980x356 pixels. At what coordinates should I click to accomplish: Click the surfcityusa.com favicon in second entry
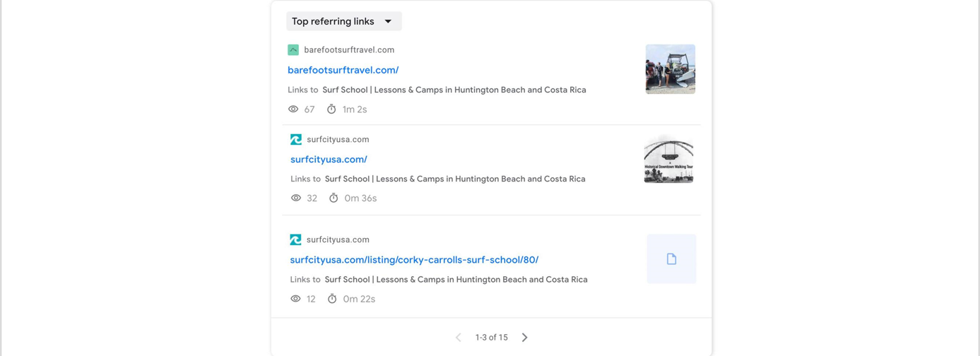(x=296, y=139)
